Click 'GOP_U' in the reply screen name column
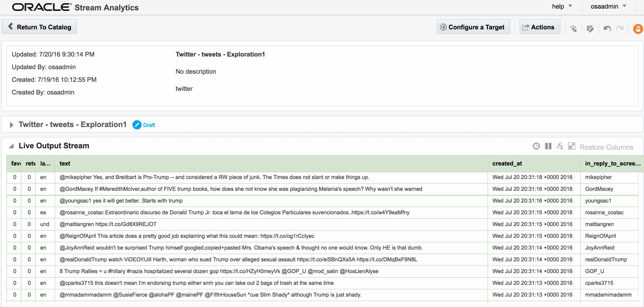Image resolution: width=644 pixels, height=307 pixels. point(595,271)
